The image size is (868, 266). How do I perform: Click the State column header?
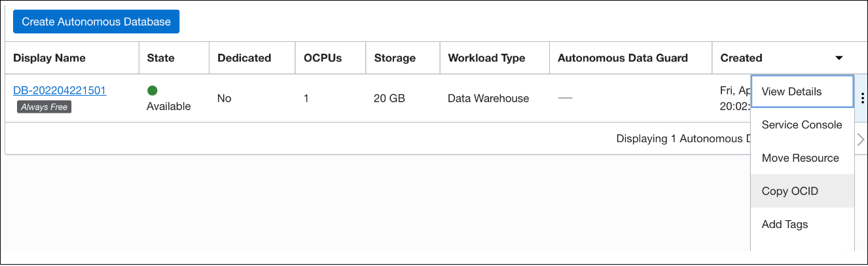[x=161, y=58]
